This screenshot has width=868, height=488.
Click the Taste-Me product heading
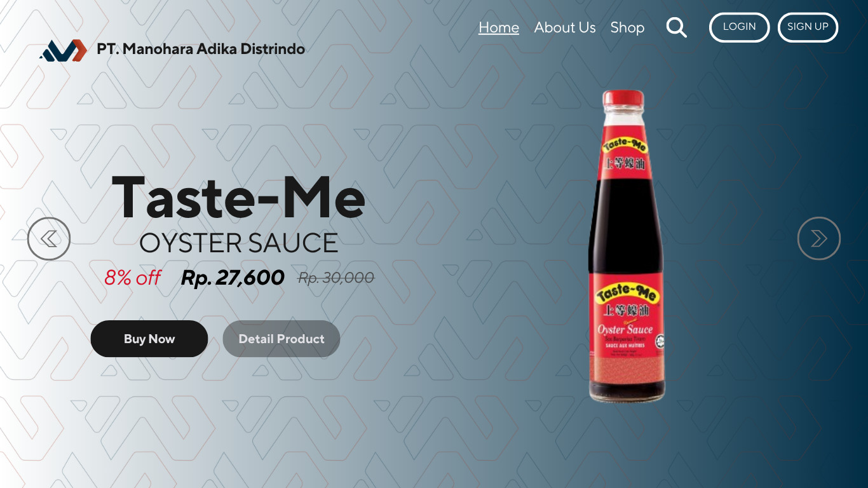pos(238,196)
